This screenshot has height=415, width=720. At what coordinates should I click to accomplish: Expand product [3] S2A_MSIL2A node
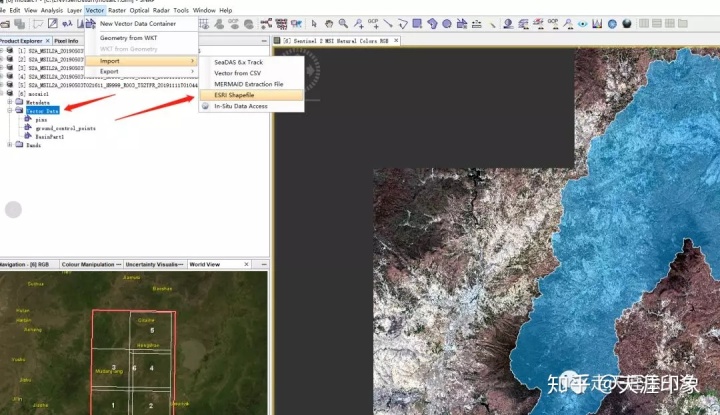pyautogui.click(x=1, y=67)
